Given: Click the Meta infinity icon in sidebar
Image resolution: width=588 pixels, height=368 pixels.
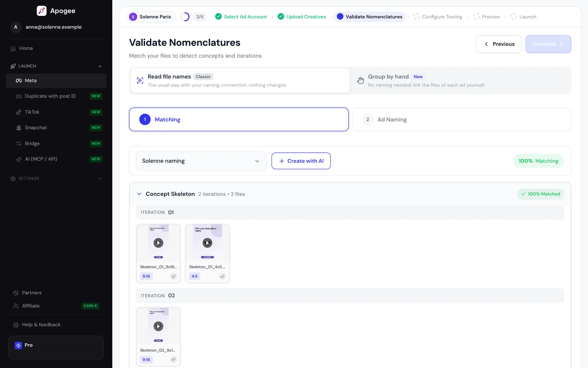Looking at the screenshot, I should (x=19, y=81).
